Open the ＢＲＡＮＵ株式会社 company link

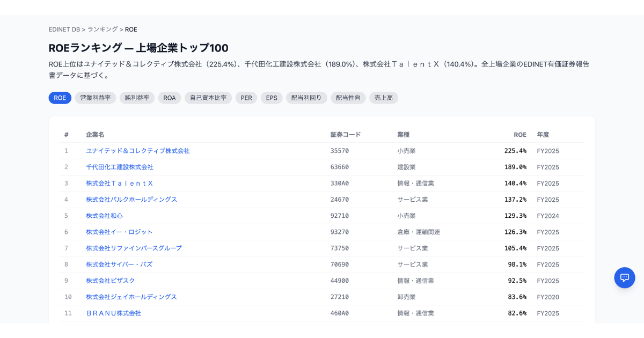[113, 313]
